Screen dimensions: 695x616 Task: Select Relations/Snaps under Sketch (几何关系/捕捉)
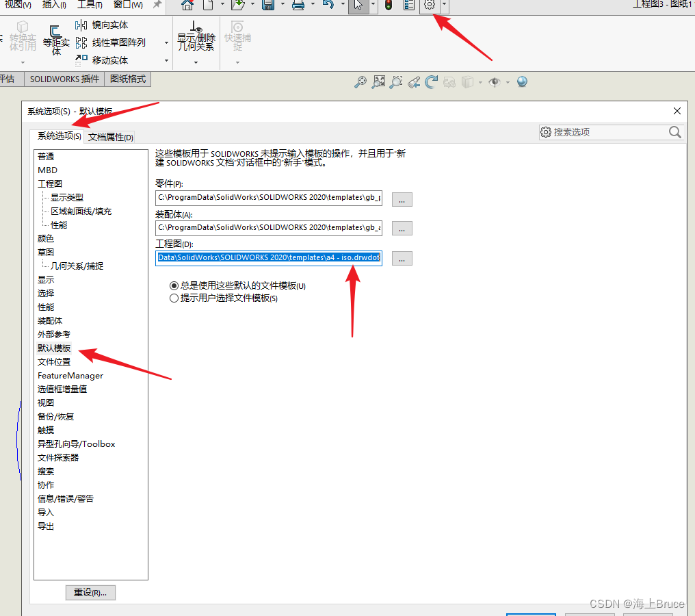point(77,266)
